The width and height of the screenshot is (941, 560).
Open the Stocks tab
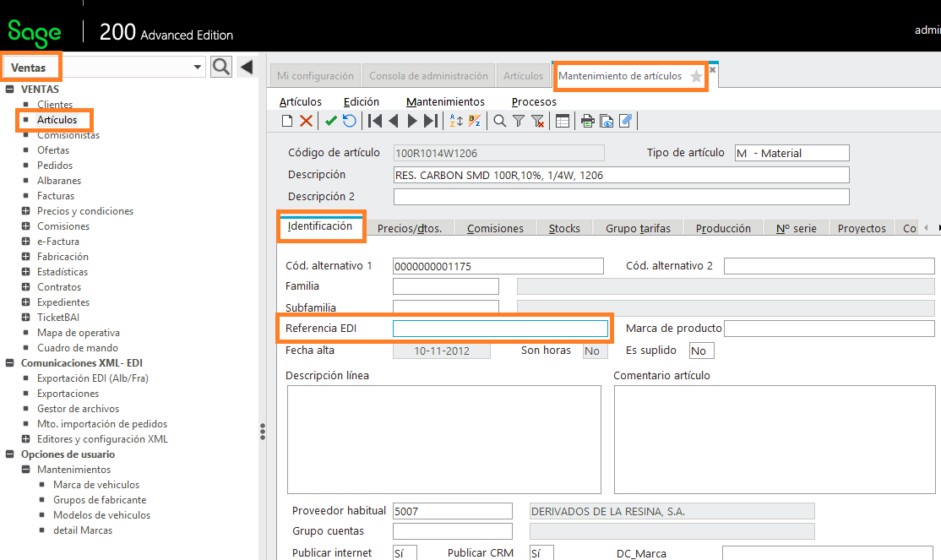pos(564,229)
